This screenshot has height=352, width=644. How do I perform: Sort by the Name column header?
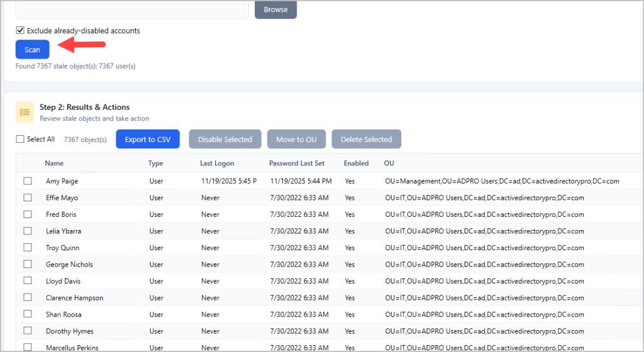54,163
